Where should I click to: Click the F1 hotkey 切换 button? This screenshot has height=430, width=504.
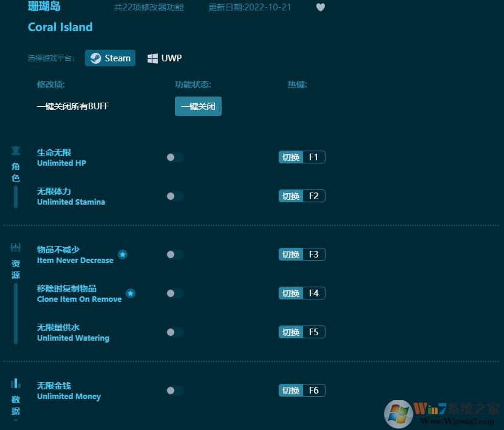pyautogui.click(x=291, y=157)
